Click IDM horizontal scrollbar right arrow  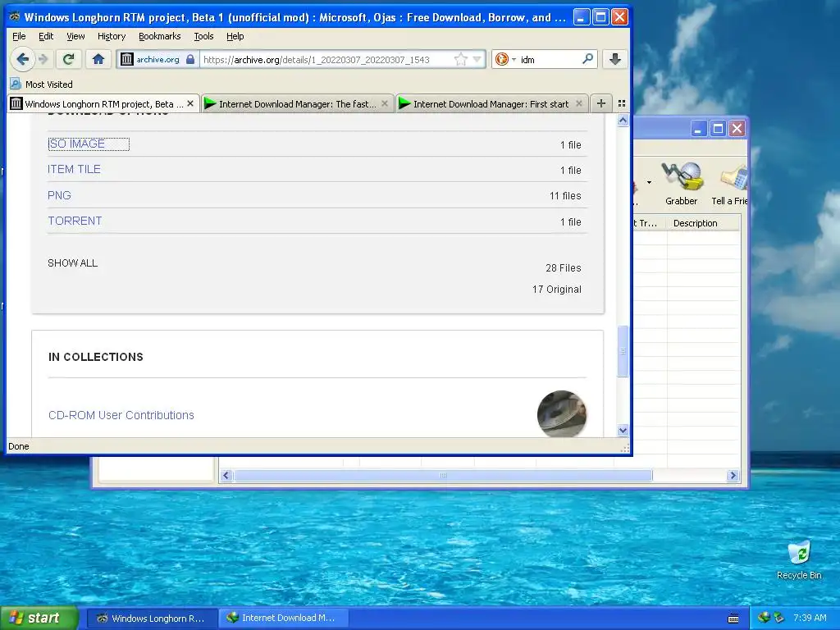pyautogui.click(x=733, y=475)
